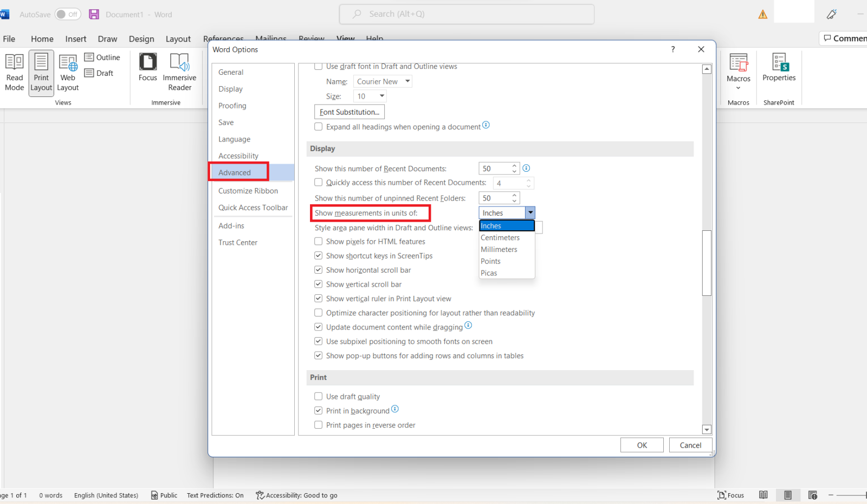Select Customize Ribbon category
The width and height of the screenshot is (867, 504).
pyautogui.click(x=253, y=191)
